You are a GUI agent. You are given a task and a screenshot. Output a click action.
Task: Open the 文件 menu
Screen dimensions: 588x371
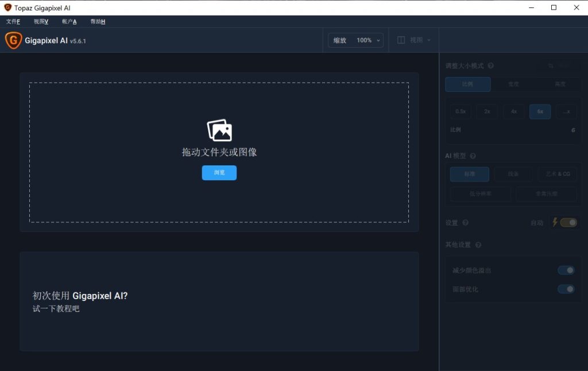(13, 21)
